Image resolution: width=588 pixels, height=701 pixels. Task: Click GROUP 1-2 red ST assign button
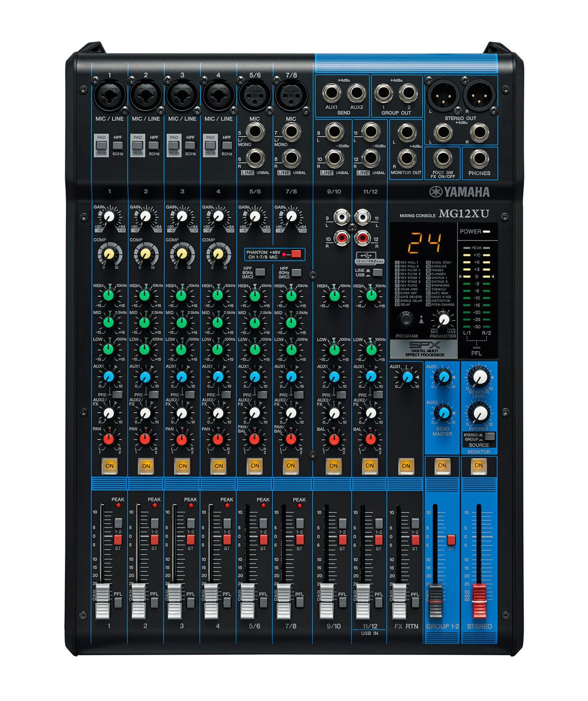[451, 540]
